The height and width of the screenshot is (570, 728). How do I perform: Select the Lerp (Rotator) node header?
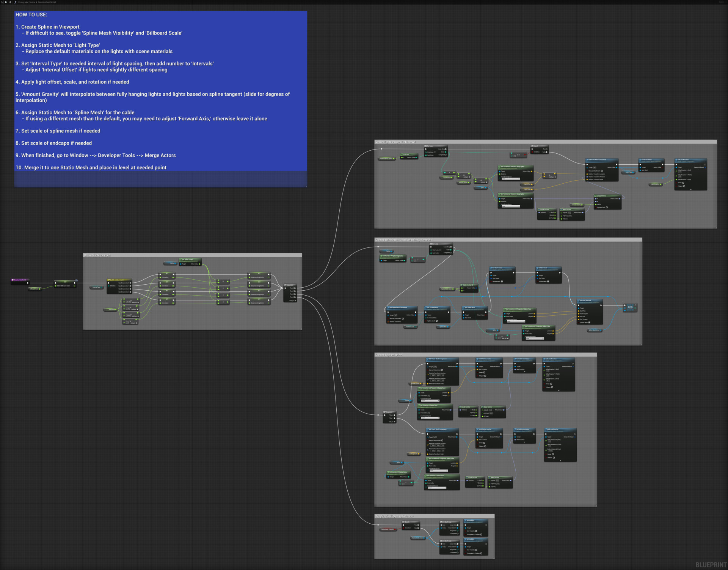point(601,196)
